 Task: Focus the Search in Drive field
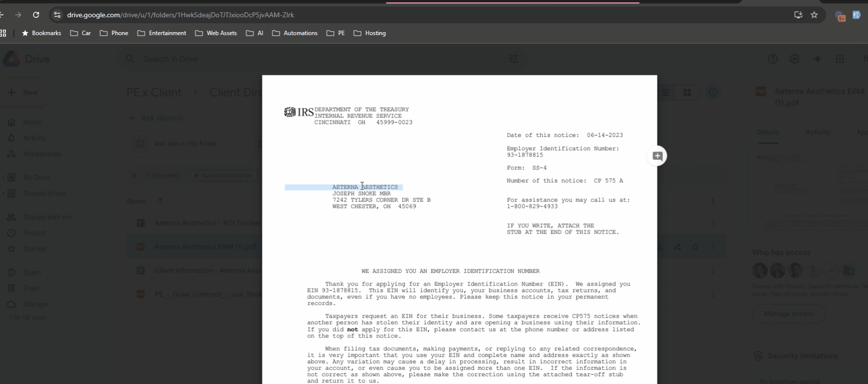[321, 59]
